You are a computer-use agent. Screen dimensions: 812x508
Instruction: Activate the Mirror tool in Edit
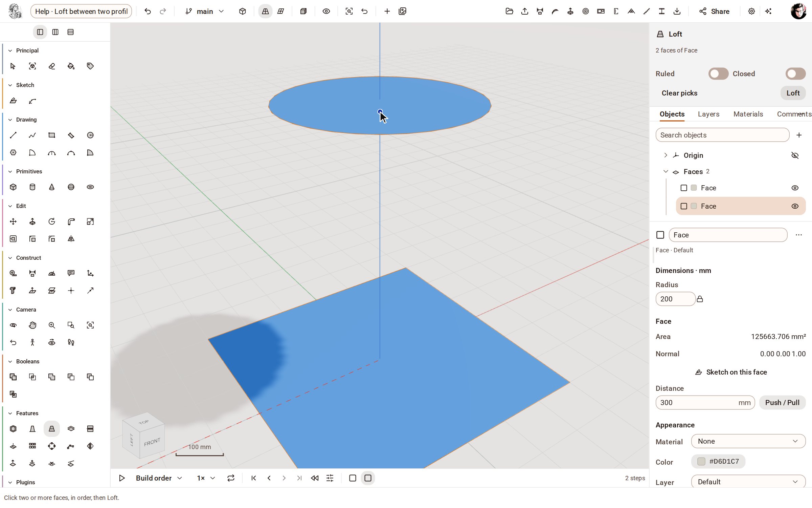[x=71, y=239]
